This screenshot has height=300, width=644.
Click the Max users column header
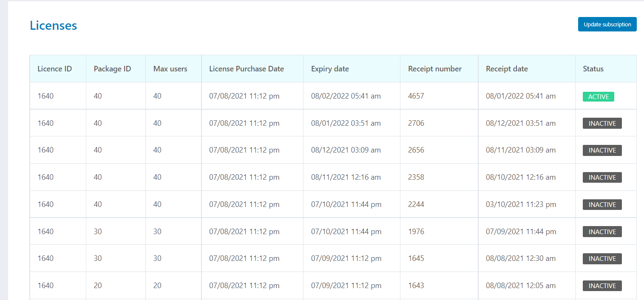pos(170,69)
